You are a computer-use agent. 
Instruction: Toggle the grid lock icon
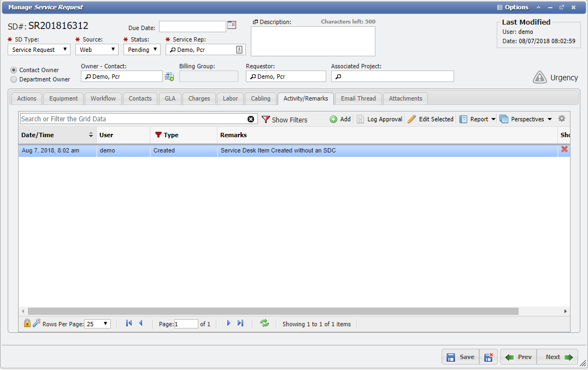click(27, 324)
